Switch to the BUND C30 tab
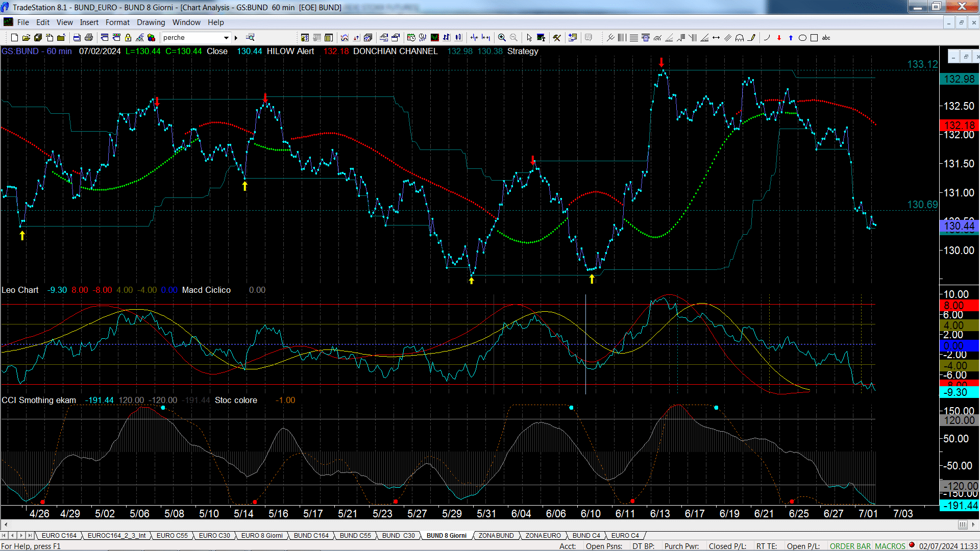980x551 pixels. coord(398,536)
